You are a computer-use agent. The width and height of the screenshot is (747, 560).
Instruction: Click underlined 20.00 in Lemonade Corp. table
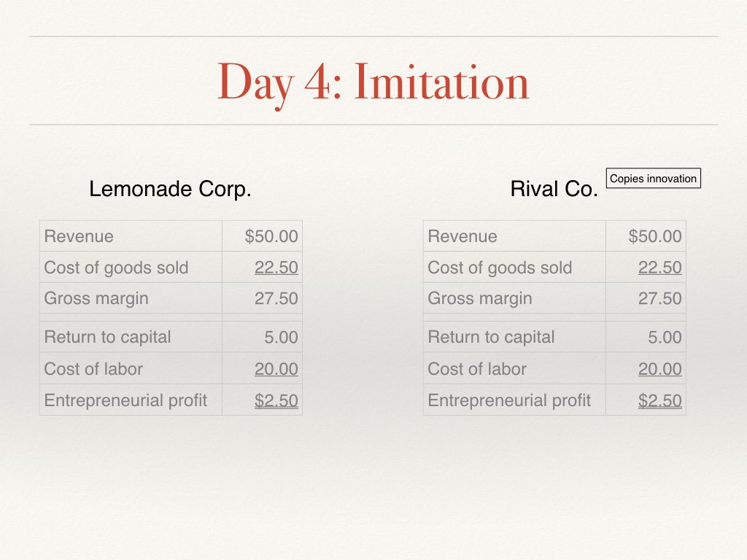(276, 369)
